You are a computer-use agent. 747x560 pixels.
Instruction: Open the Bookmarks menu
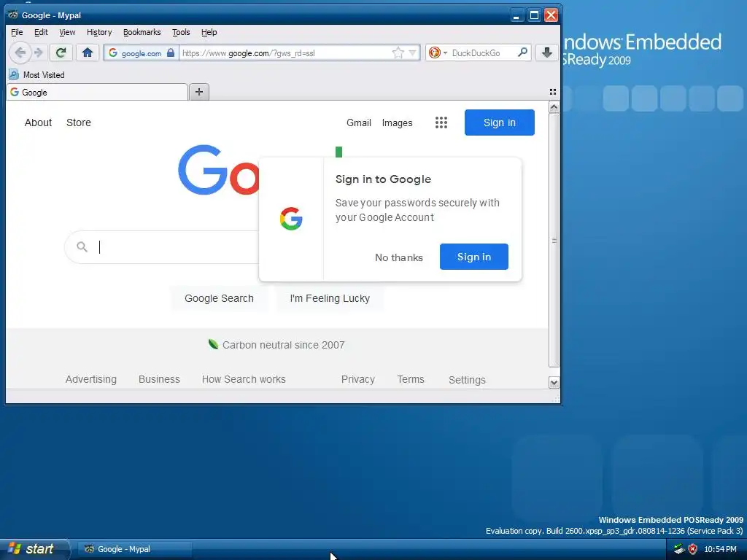[142, 32]
